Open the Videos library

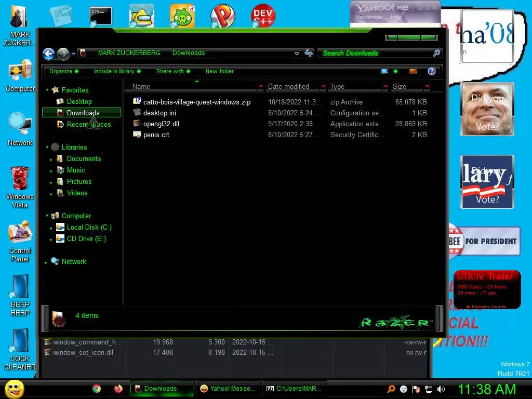click(77, 193)
